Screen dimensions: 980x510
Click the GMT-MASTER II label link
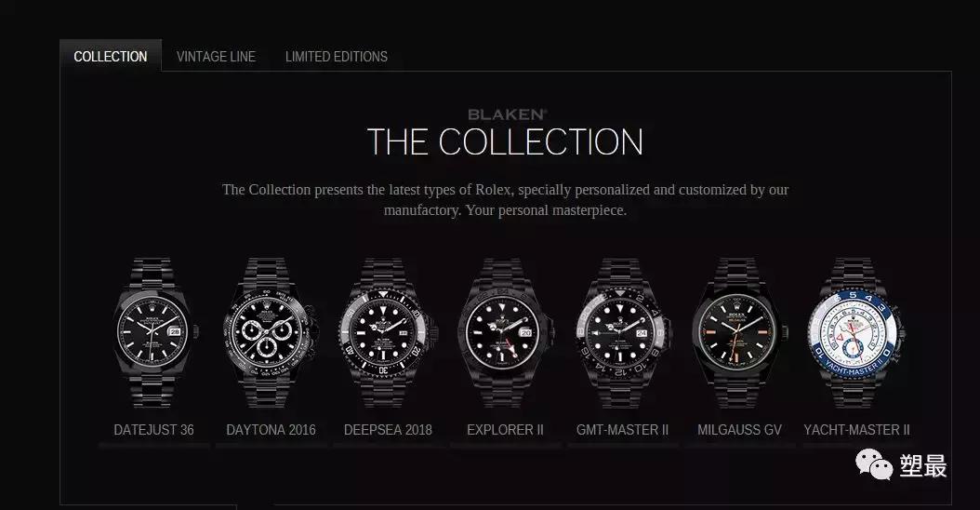tap(623, 430)
